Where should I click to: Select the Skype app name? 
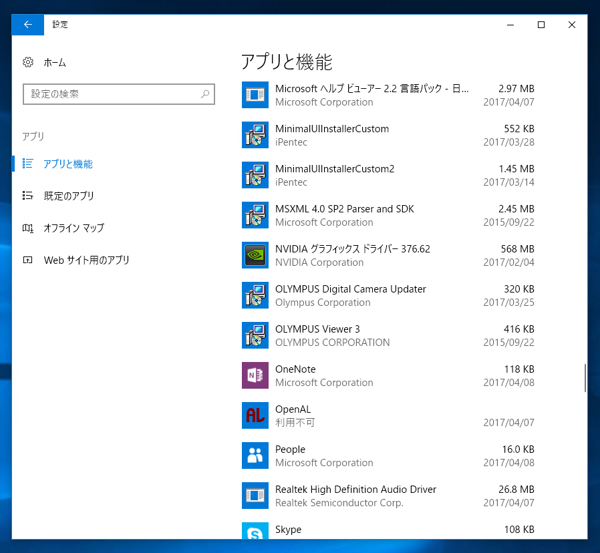pos(288,530)
